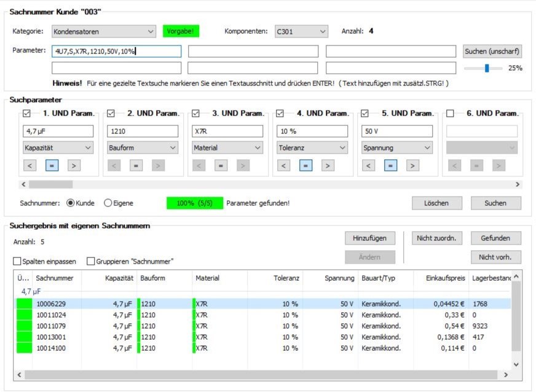This screenshot has height=392, width=536.
Task: Click 4,7 µF value input field
Action: (58, 131)
